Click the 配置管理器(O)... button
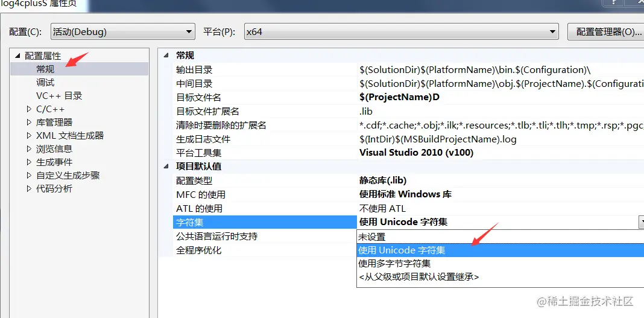644x318 pixels. coord(607,31)
